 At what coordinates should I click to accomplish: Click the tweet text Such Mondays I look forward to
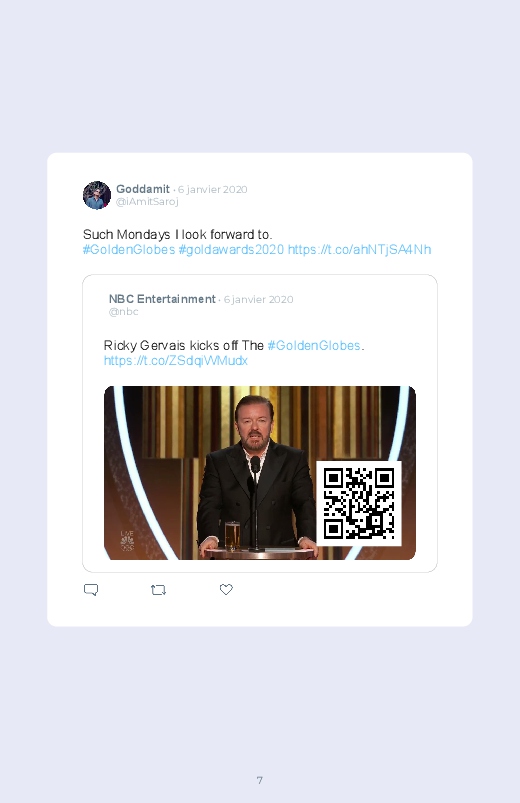pyautogui.click(x=177, y=235)
